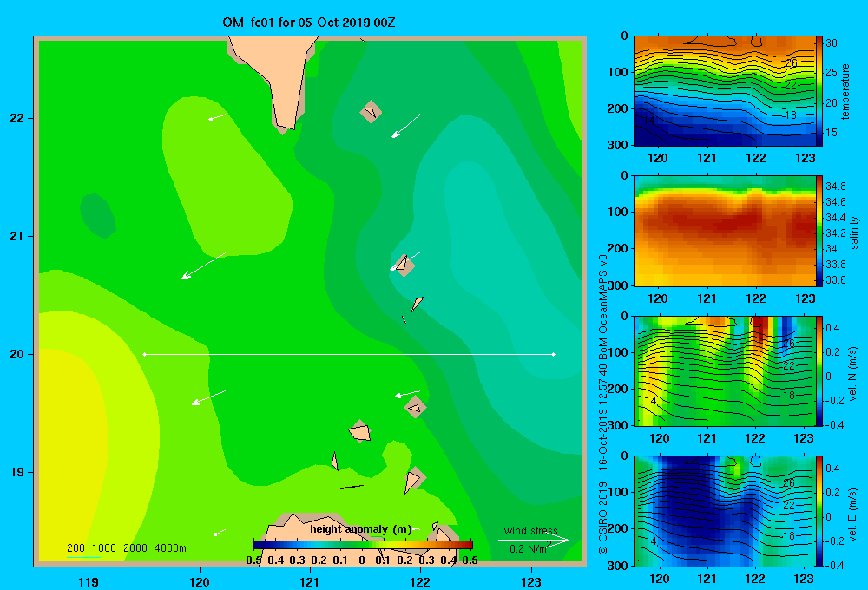Click the '-0.5' value on height anomaly colorbar
868x590 pixels.
coord(253,560)
